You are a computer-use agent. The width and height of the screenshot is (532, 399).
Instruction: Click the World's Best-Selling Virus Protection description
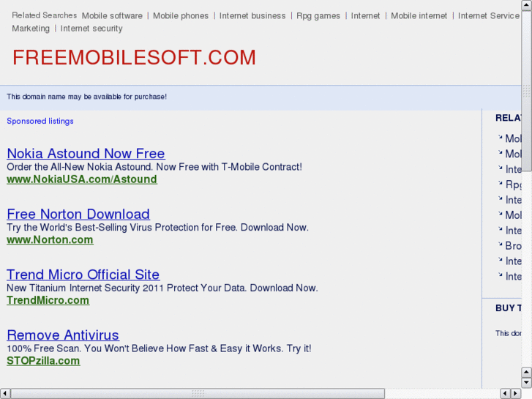158,228
